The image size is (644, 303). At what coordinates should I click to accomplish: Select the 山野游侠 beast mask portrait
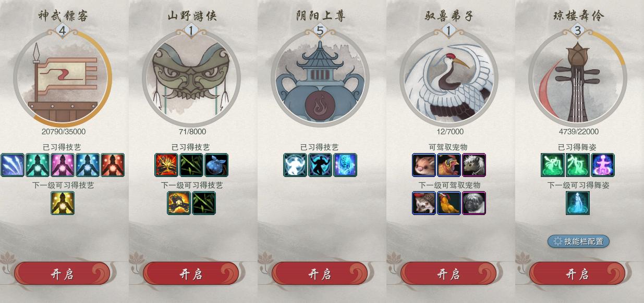tap(191, 78)
